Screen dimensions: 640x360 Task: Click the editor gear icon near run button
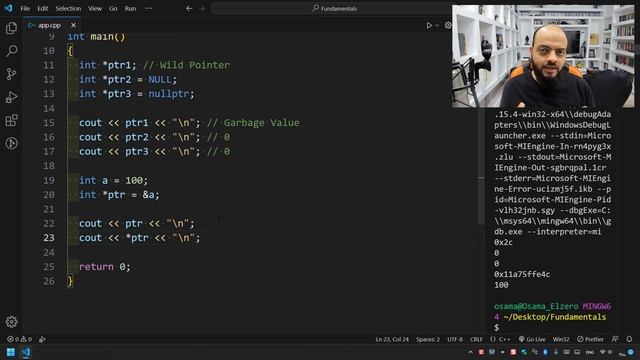pos(448,25)
